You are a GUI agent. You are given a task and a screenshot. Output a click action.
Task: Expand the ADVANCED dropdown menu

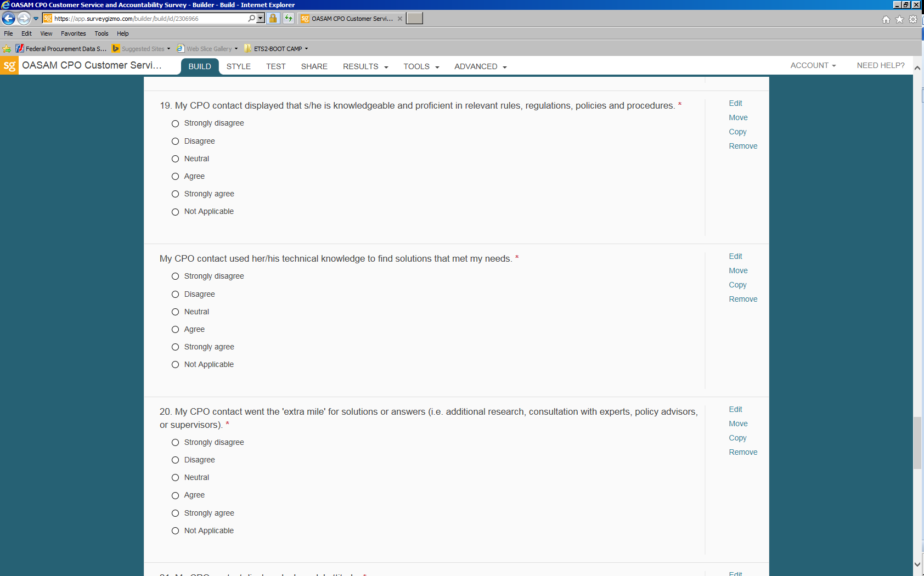click(x=481, y=66)
